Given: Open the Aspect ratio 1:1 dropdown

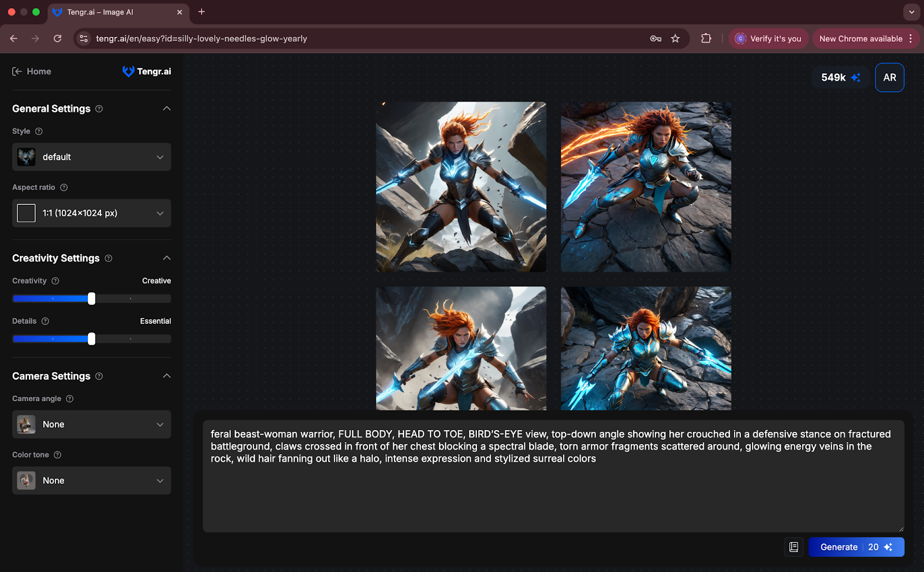Looking at the screenshot, I should pyautogui.click(x=91, y=213).
